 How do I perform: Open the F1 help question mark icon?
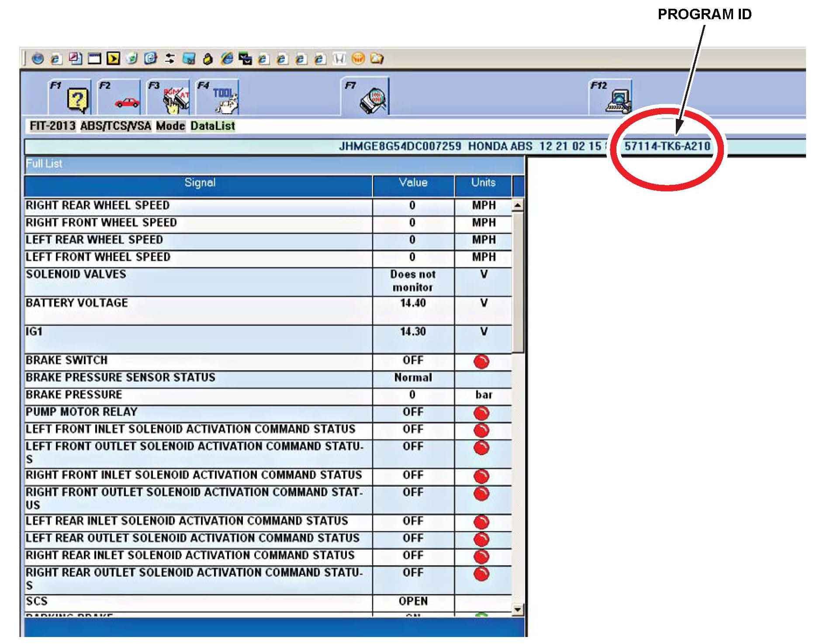coord(77,100)
